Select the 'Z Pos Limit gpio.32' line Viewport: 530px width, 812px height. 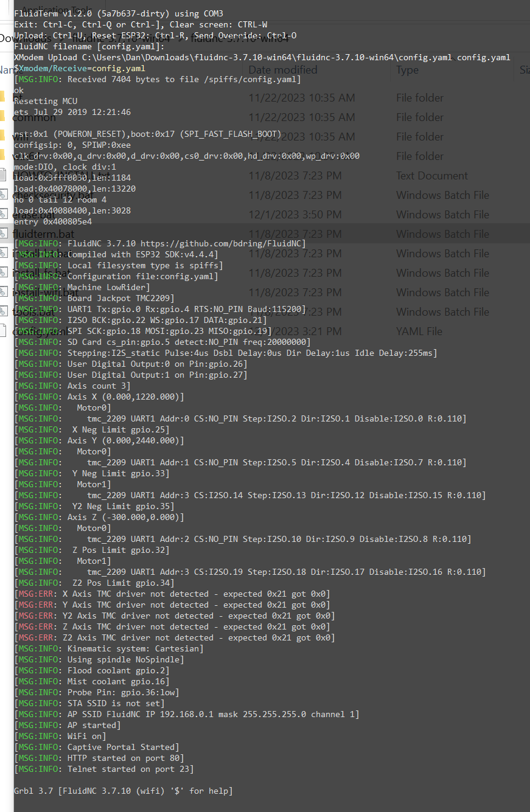(x=92, y=550)
